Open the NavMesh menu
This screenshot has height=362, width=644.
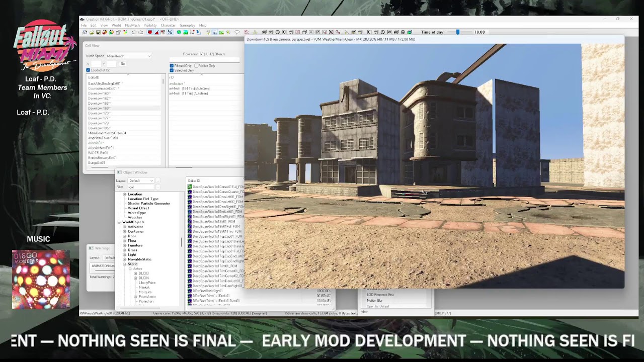point(132,25)
